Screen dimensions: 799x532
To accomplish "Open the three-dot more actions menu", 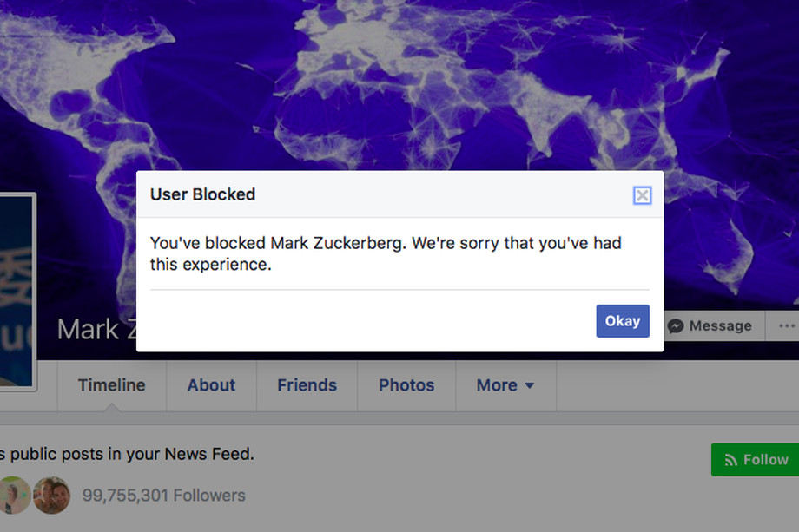I will click(x=787, y=326).
